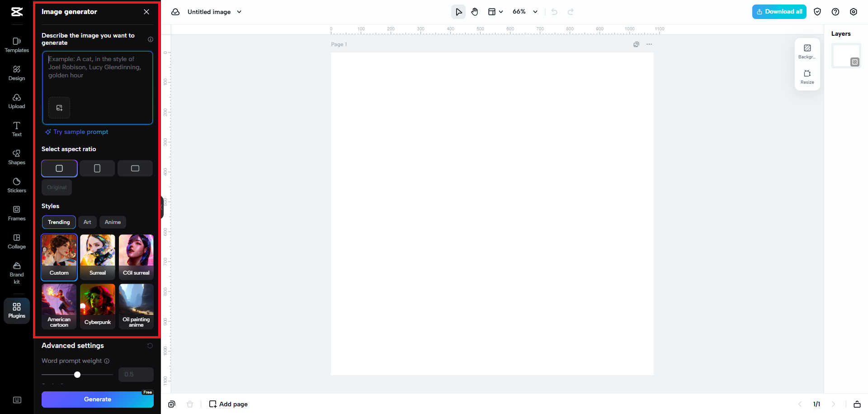Select the landscape aspect ratio
The image size is (868, 414).
(135, 168)
